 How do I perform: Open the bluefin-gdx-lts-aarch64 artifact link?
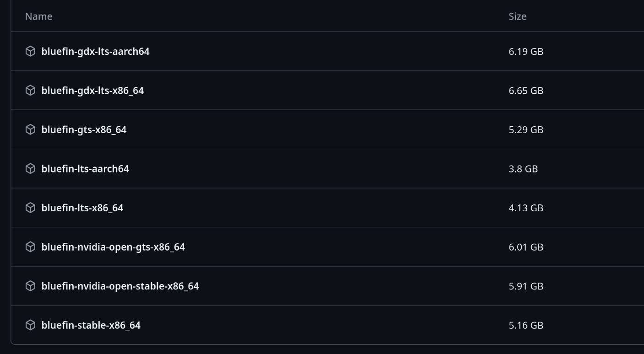point(95,51)
